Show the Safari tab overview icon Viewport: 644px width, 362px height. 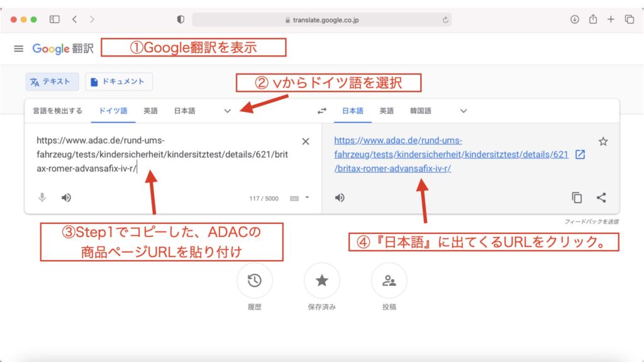(x=629, y=19)
